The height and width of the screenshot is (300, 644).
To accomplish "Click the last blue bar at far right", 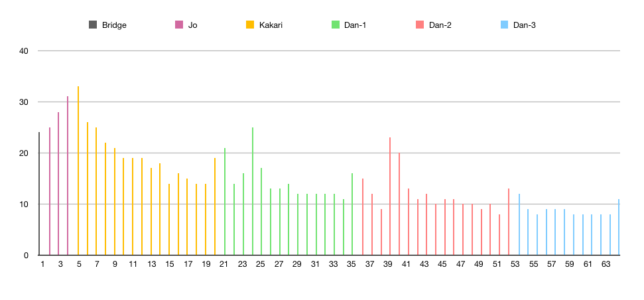I will [x=619, y=227].
